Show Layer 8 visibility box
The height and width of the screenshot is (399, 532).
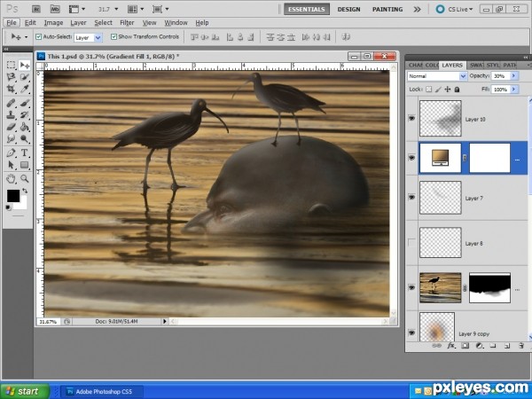(x=411, y=243)
